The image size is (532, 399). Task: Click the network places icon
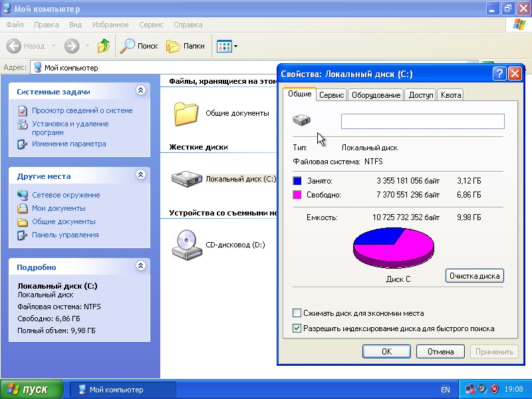click(x=23, y=196)
